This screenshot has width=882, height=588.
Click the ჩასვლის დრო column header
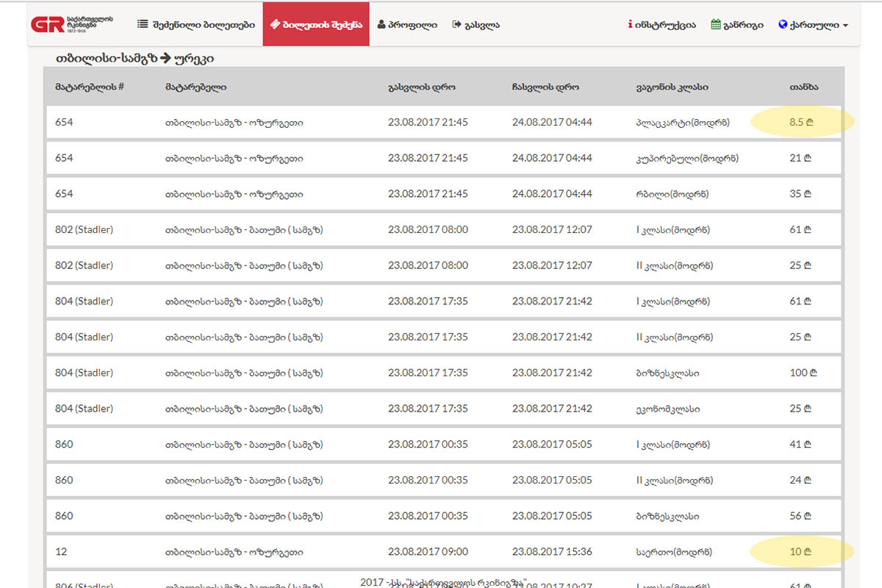coord(545,87)
